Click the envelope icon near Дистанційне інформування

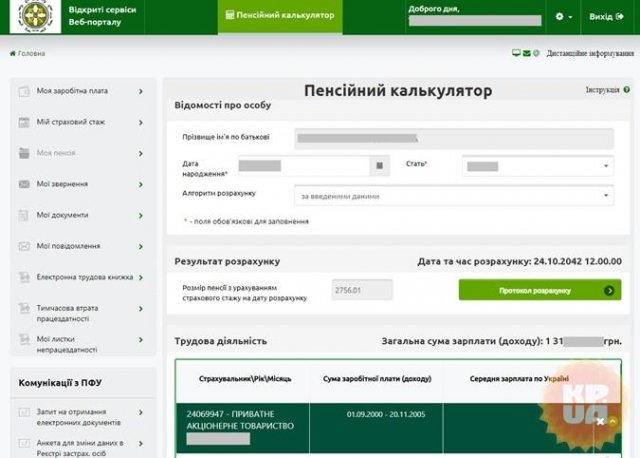pos(527,53)
